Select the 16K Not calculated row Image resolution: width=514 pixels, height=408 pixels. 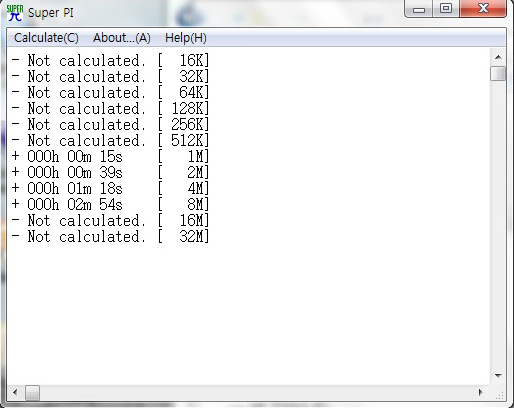tap(110, 61)
